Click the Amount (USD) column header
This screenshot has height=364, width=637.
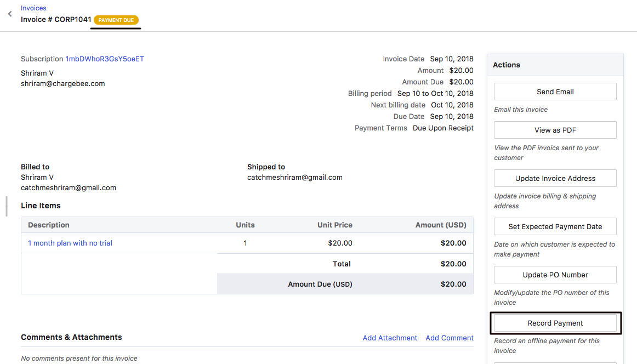441,225
